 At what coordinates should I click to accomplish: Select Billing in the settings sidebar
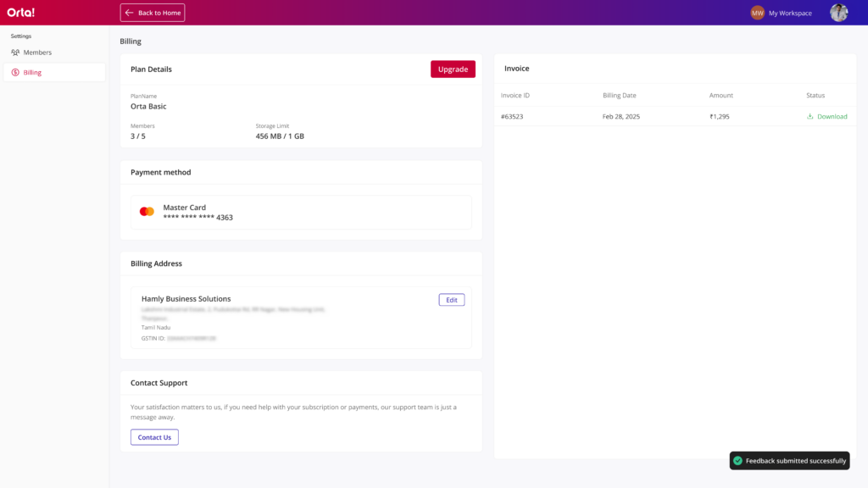[32, 73]
